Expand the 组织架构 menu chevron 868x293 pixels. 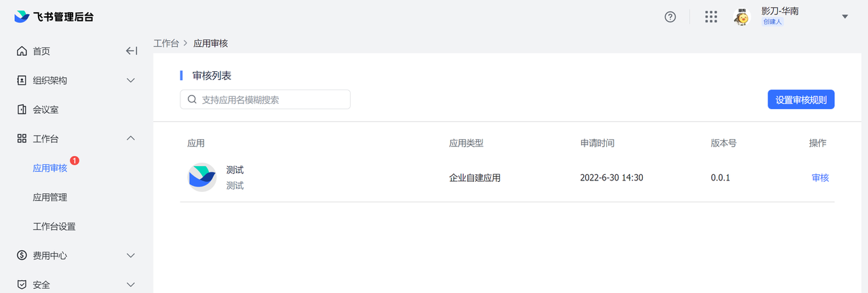tap(131, 80)
